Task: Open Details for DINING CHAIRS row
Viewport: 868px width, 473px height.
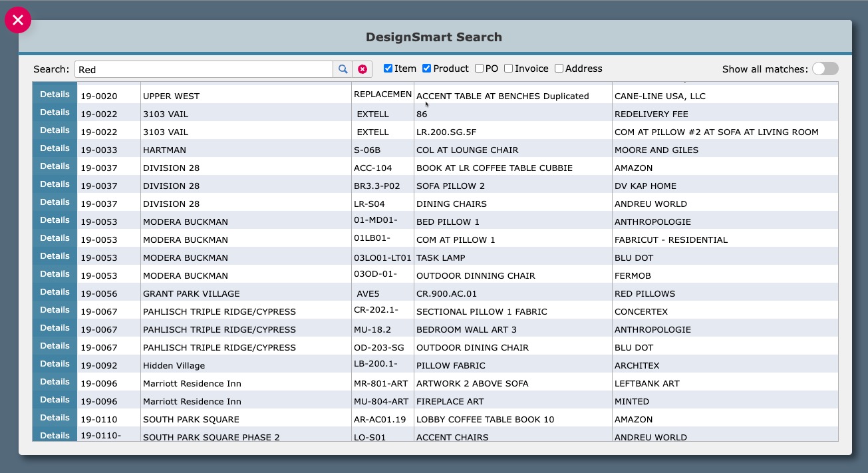Action: click(x=55, y=202)
